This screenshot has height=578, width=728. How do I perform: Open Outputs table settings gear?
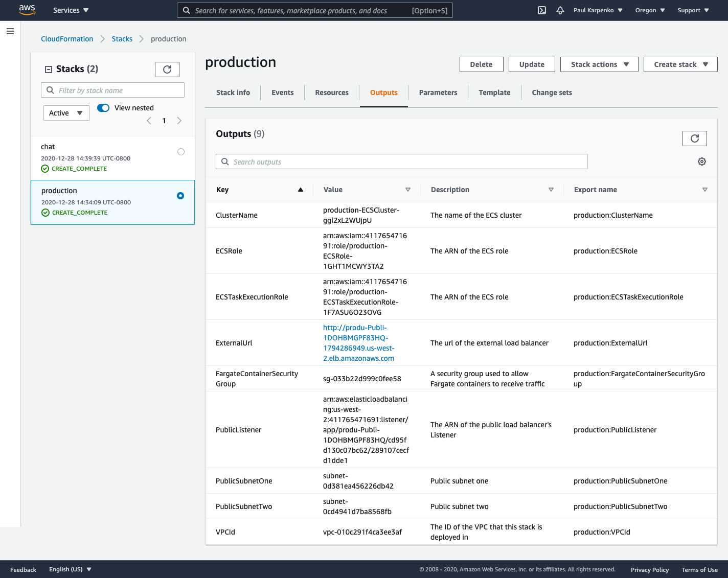tap(702, 161)
